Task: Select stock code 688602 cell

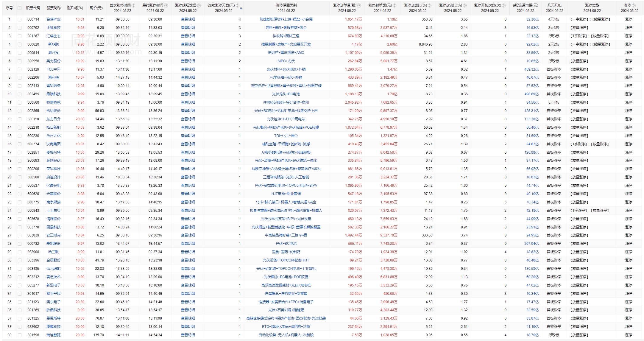Action: click(33, 327)
